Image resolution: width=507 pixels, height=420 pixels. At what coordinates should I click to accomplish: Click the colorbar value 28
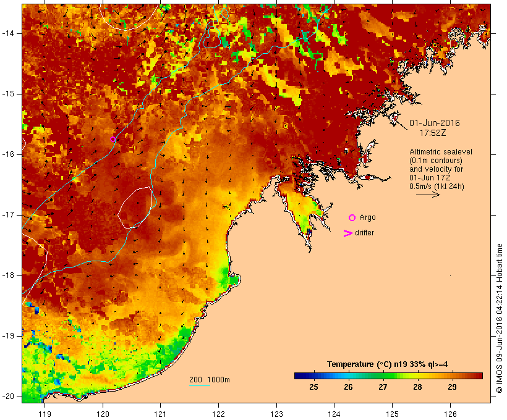[x=417, y=387]
